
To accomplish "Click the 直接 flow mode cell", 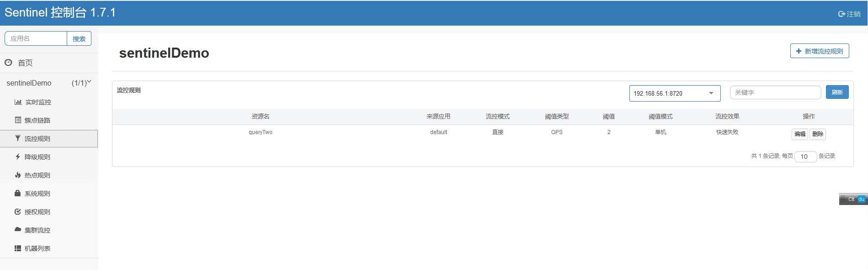I will pos(498,132).
